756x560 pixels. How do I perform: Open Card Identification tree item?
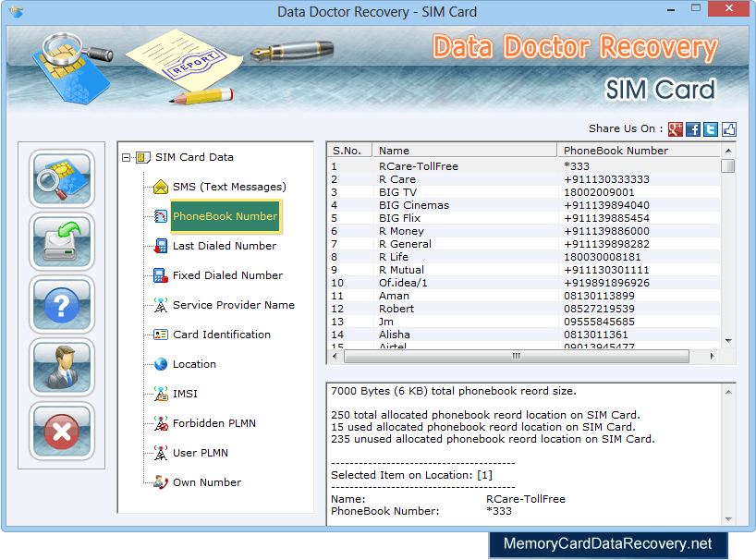(222, 335)
